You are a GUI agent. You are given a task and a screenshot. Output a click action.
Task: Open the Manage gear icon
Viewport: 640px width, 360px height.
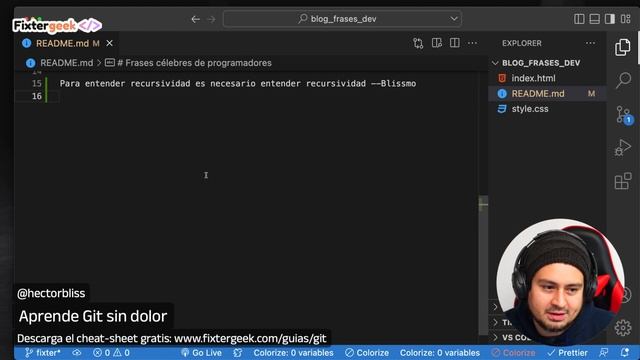tap(623, 328)
